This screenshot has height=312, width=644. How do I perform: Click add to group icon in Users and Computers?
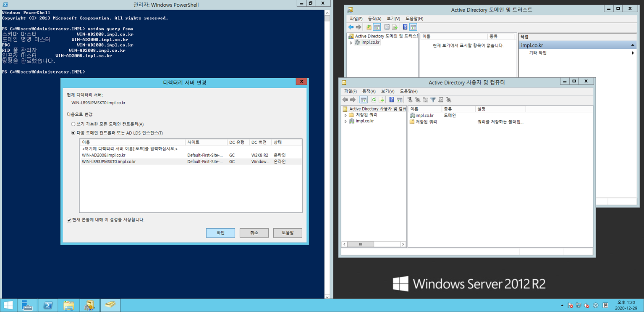pos(448,100)
